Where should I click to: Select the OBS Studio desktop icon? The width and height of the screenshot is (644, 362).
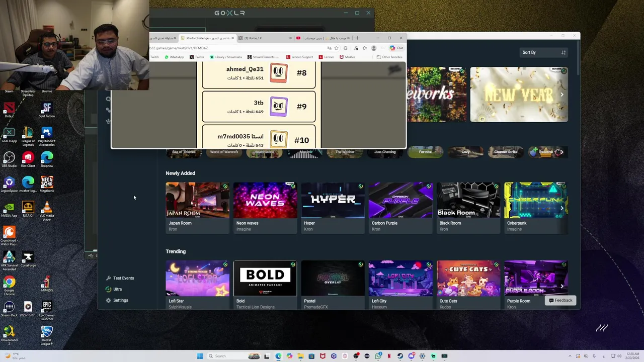9,159
